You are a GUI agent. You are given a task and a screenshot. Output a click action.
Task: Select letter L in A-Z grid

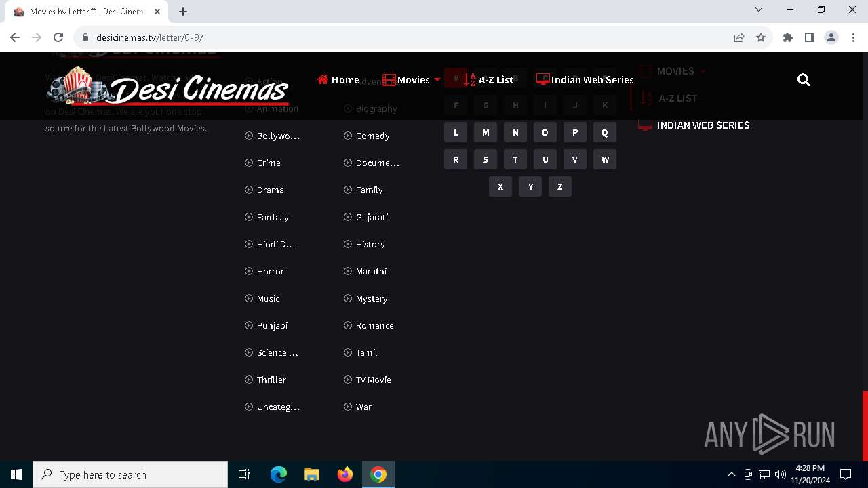click(x=456, y=133)
